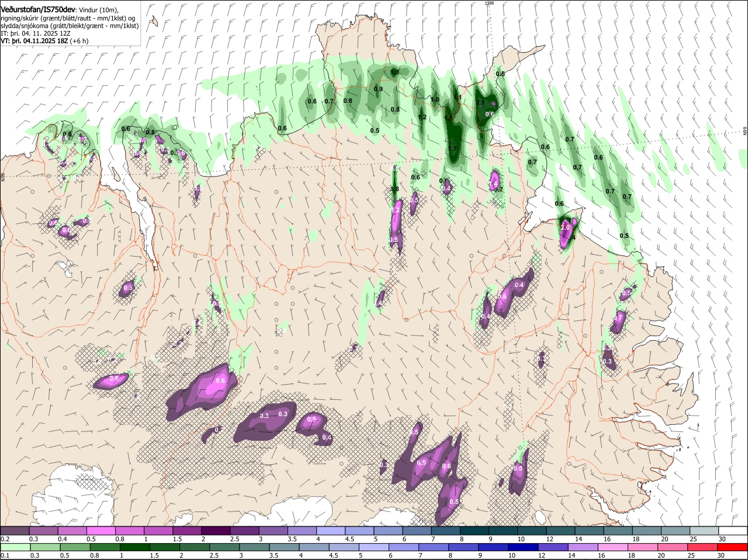The height and width of the screenshot is (560, 748).
Task: Click pink lower swatch between 18 and 20
Action: (x=644, y=547)
